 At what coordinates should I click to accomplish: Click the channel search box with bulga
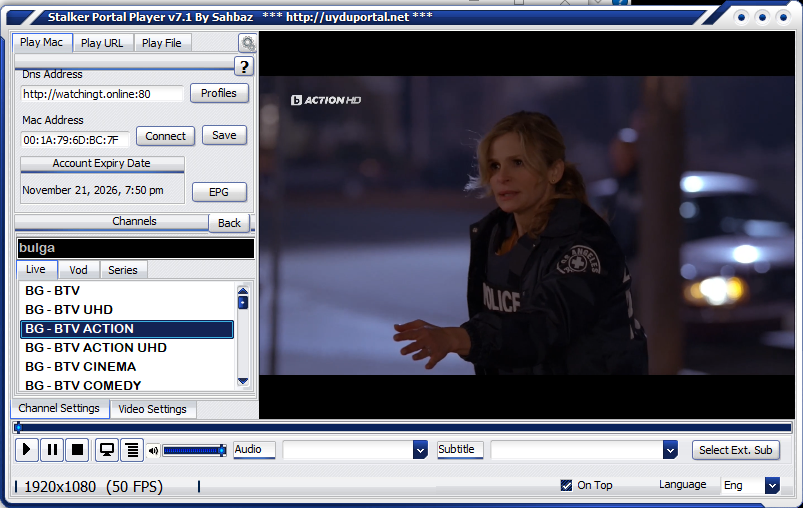click(x=136, y=248)
